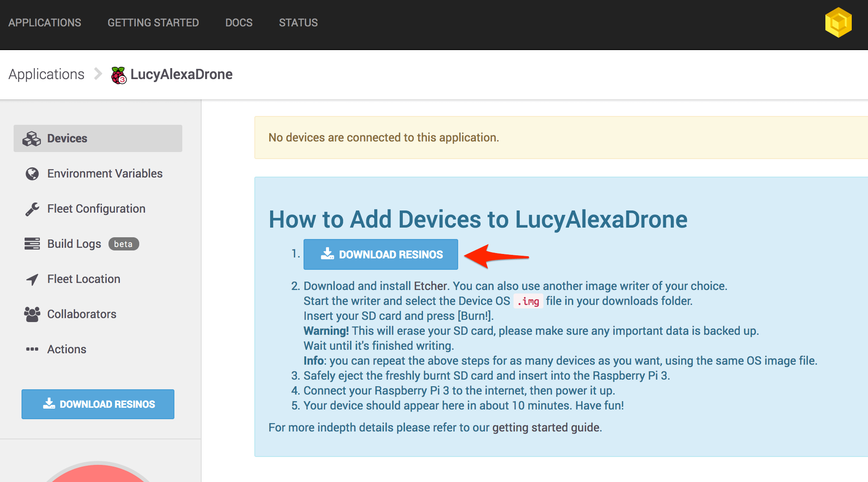Click the Devices cubes icon

coord(32,138)
